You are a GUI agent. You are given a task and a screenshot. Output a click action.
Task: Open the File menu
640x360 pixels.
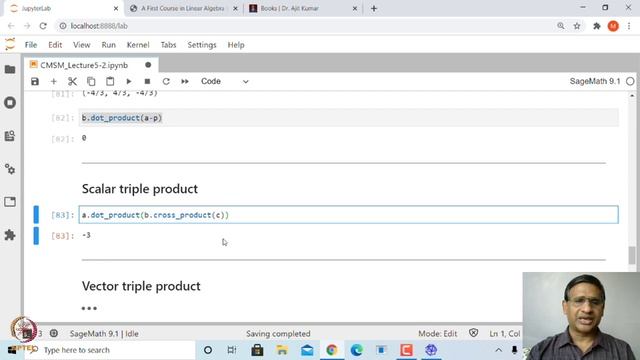tap(31, 45)
